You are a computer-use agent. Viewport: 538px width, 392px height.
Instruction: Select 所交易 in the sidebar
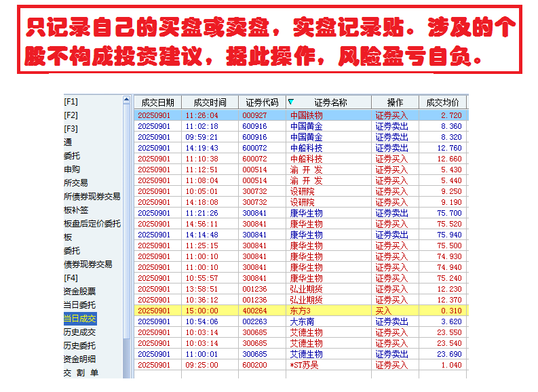pyautogui.click(x=75, y=183)
